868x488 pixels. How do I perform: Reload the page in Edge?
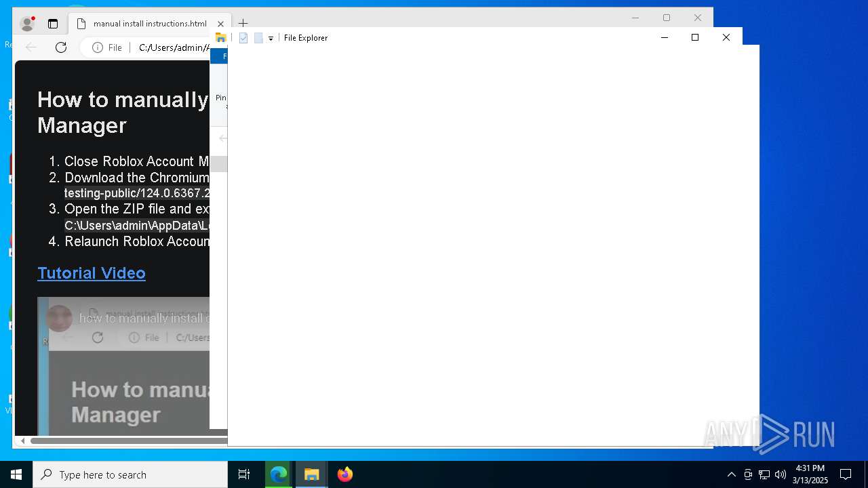click(61, 47)
